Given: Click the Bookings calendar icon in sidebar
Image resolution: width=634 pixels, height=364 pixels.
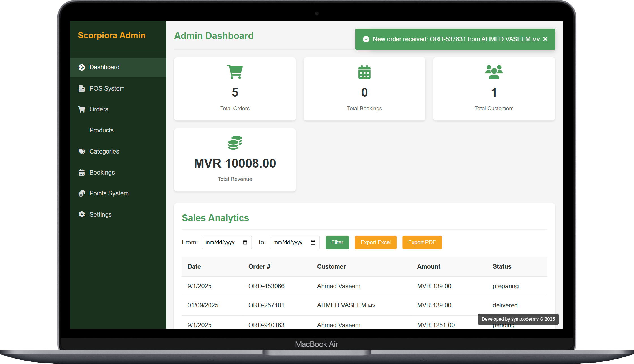Looking at the screenshot, I should click(82, 173).
